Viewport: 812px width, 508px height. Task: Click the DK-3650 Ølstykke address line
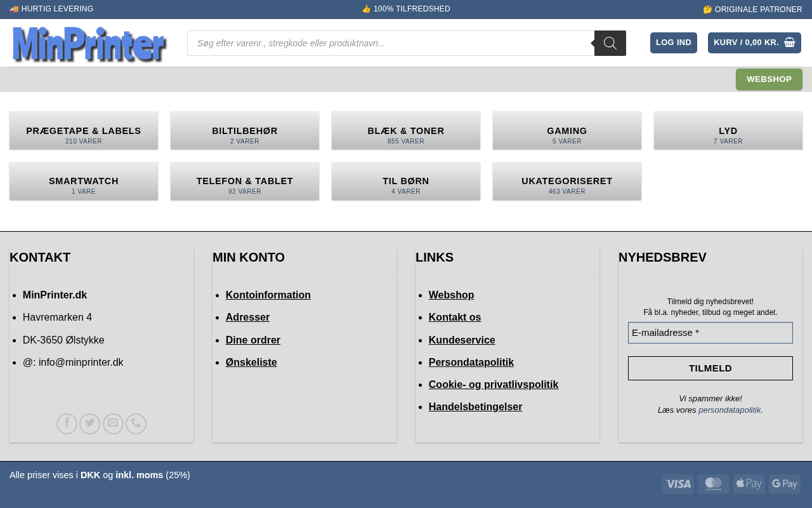point(63,340)
